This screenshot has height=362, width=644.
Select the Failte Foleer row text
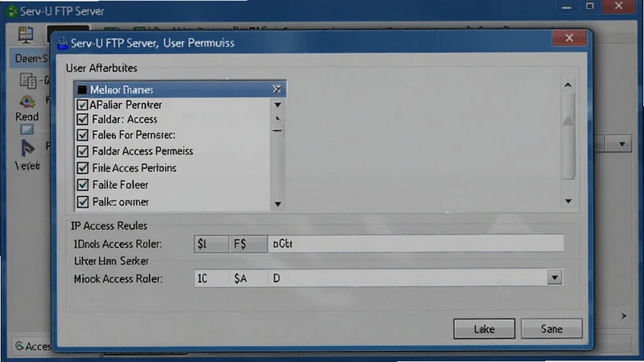click(x=120, y=185)
